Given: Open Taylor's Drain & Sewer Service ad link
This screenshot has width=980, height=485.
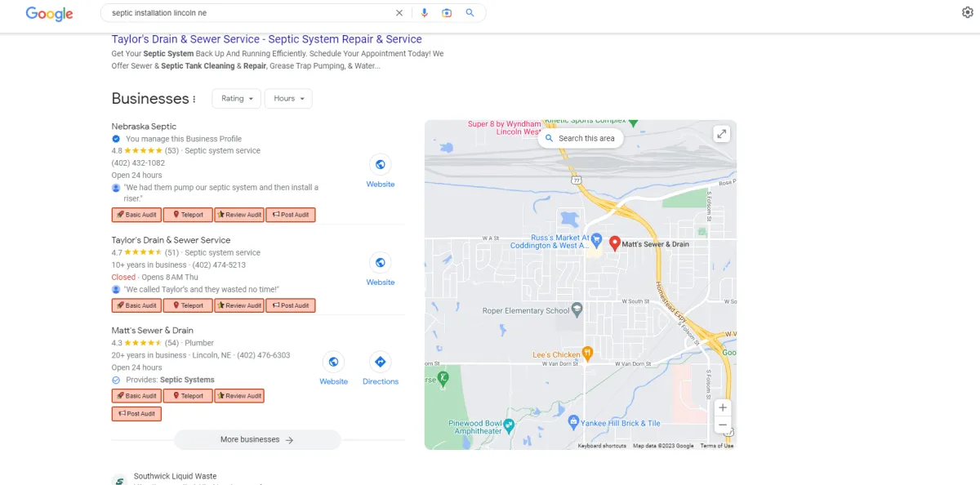Looking at the screenshot, I should click(267, 39).
